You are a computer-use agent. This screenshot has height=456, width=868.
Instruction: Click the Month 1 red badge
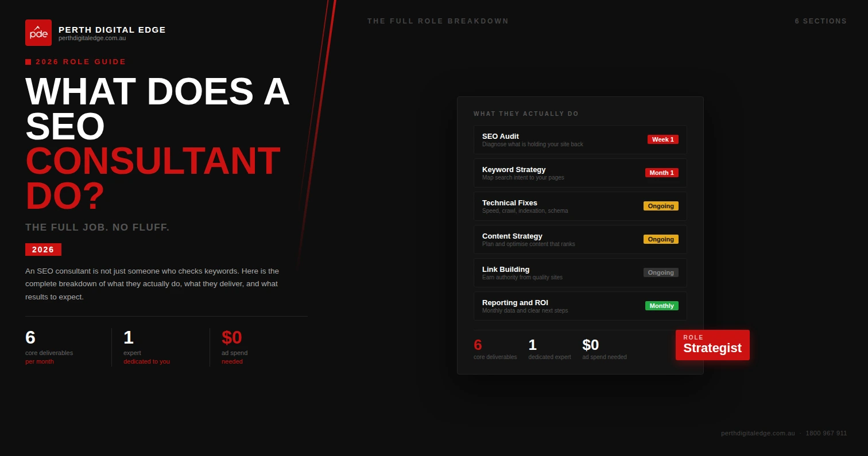pos(661,173)
